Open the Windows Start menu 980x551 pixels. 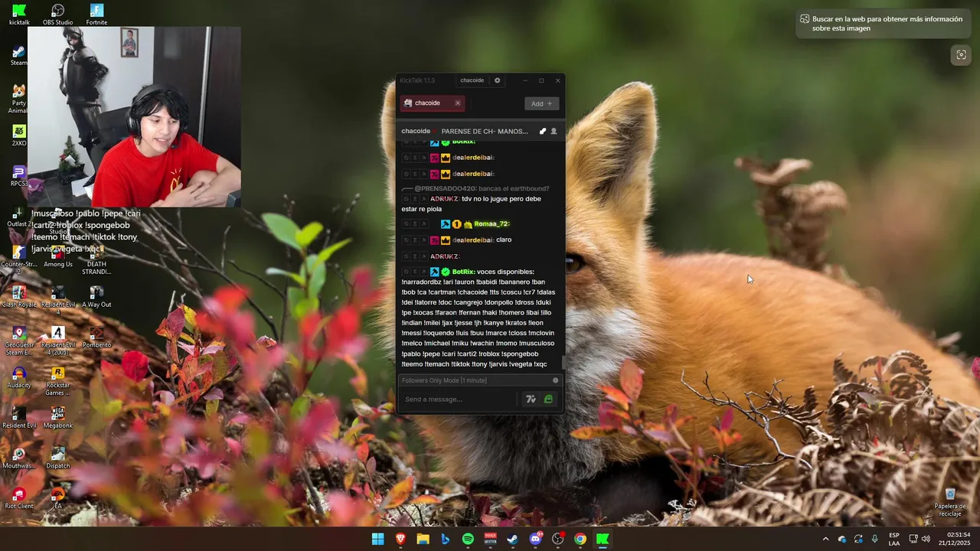tap(378, 539)
